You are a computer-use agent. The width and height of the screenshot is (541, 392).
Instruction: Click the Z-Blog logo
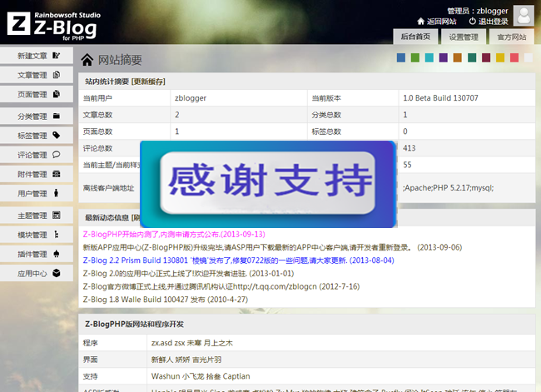[54, 26]
